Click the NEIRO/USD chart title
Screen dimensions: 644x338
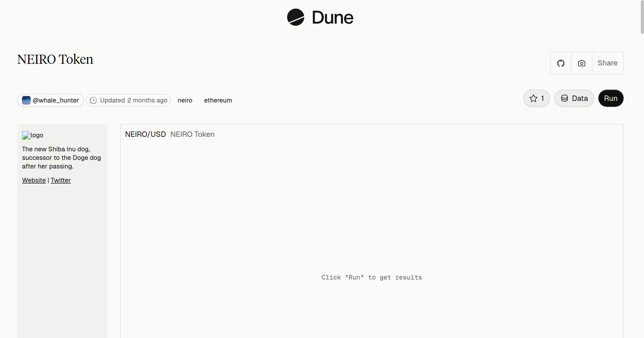click(145, 134)
